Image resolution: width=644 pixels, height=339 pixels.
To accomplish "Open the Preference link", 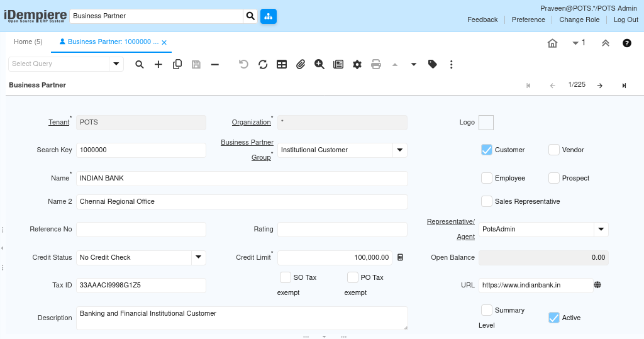I will (x=528, y=19).
